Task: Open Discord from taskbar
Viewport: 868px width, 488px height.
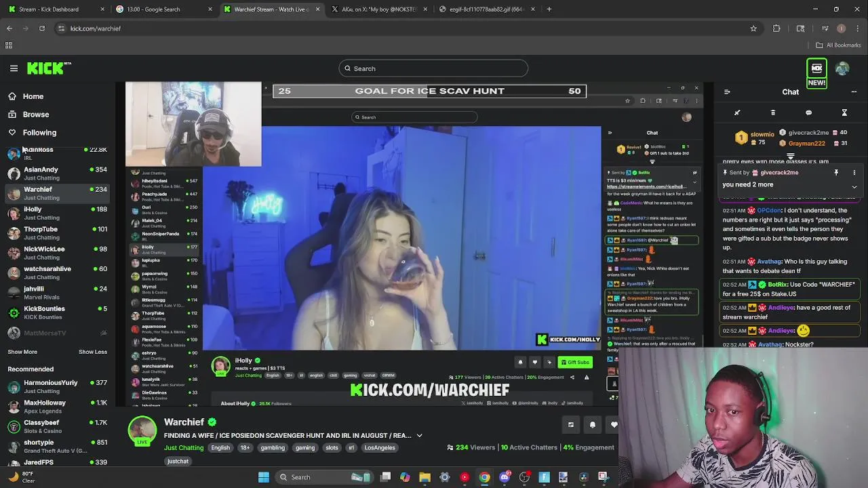Action: [505, 477]
